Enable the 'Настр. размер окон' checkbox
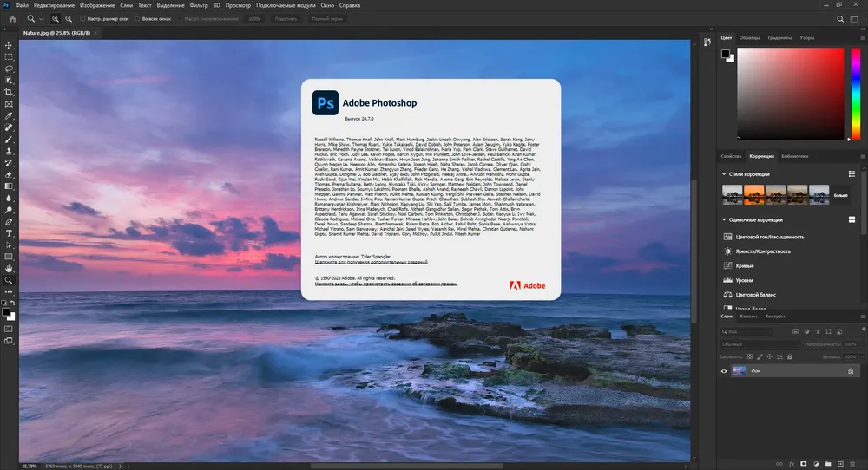Screen dimensions: 868x470 [82, 19]
